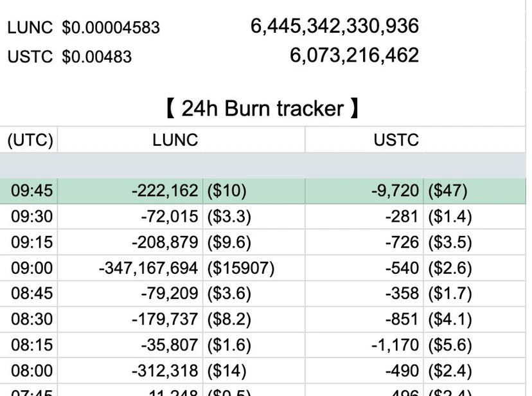
Task: Click the (UTC) column header
Action: pos(30,139)
